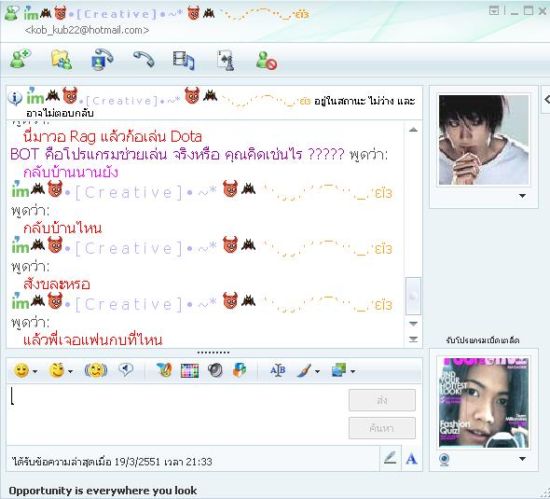Image resolution: width=550 pixels, height=499 pixels.
Task: Send a nudge
Action: (x=95, y=370)
